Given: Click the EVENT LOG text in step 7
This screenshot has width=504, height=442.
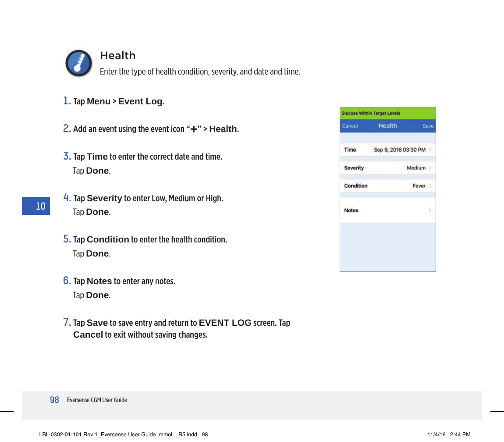Looking at the screenshot, I should (225, 323).
